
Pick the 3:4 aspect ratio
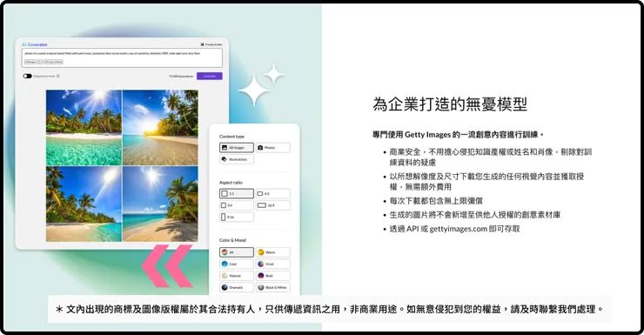pos(237,205)
